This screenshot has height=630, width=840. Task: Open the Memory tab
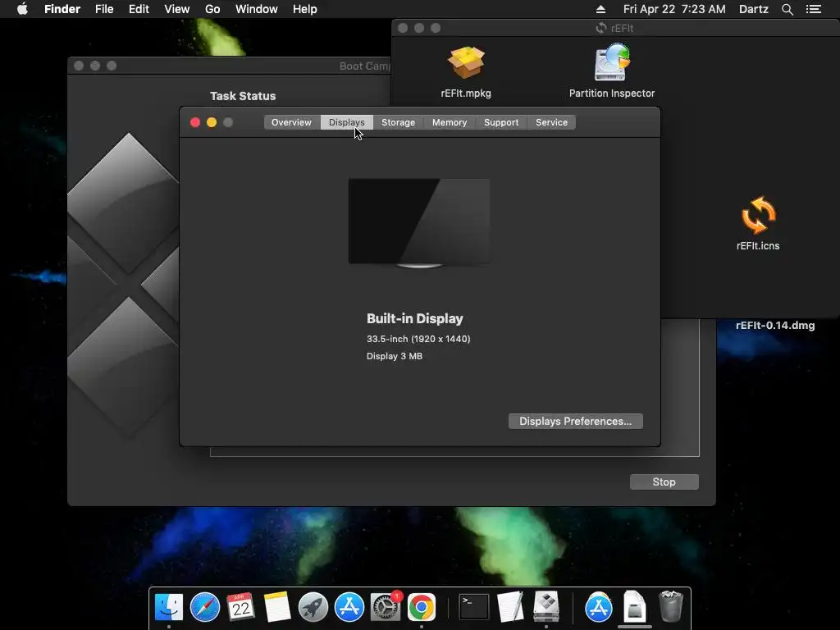450,122
